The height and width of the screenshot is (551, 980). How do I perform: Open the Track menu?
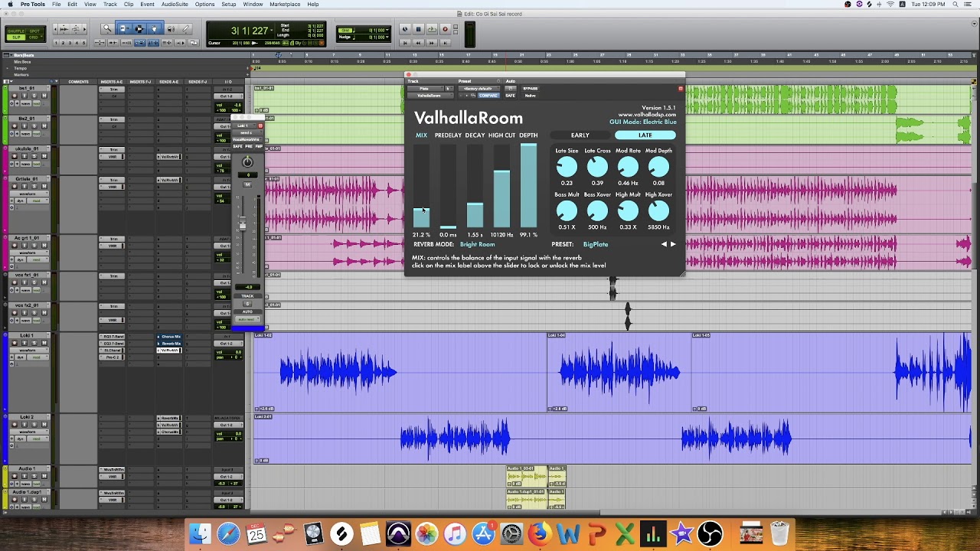coord(110,5)
